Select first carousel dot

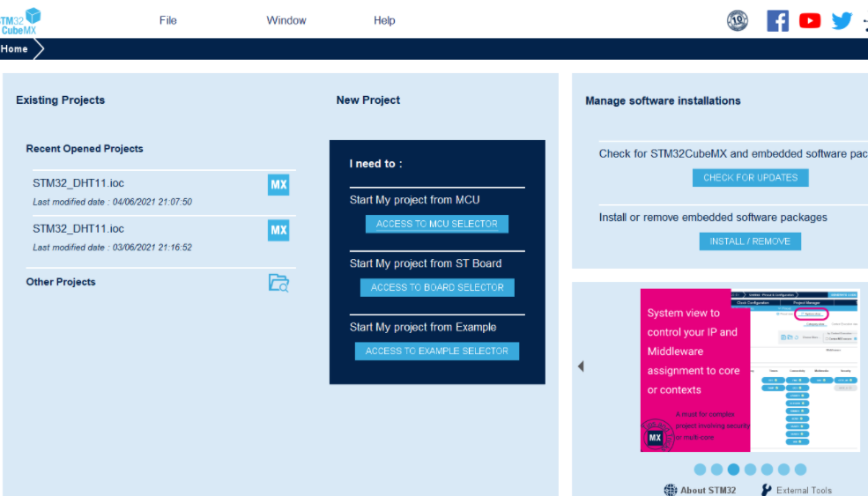pyautogui.click(x=700, y=470)
